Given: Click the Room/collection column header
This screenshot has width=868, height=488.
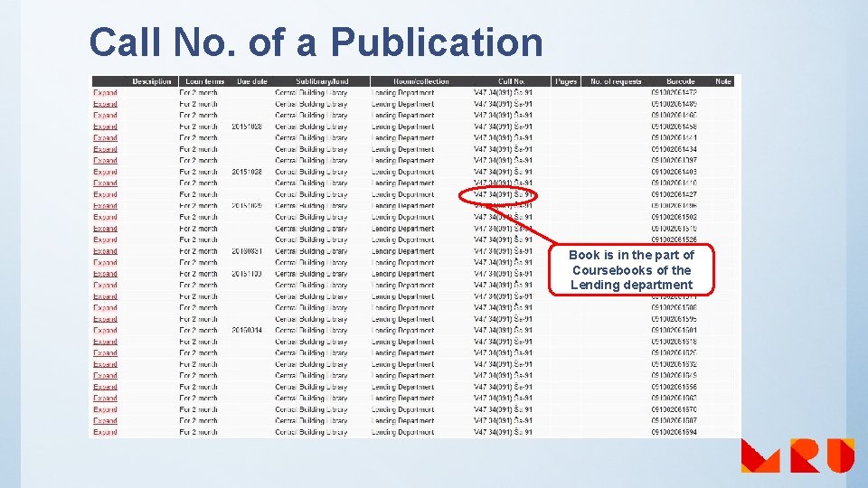Looking at the screenshot, I should 420,81.
